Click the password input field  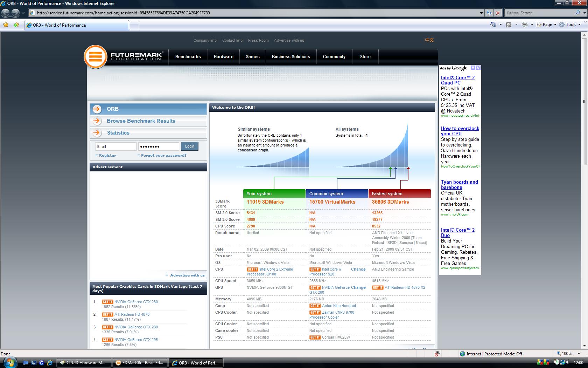(159, 146)
